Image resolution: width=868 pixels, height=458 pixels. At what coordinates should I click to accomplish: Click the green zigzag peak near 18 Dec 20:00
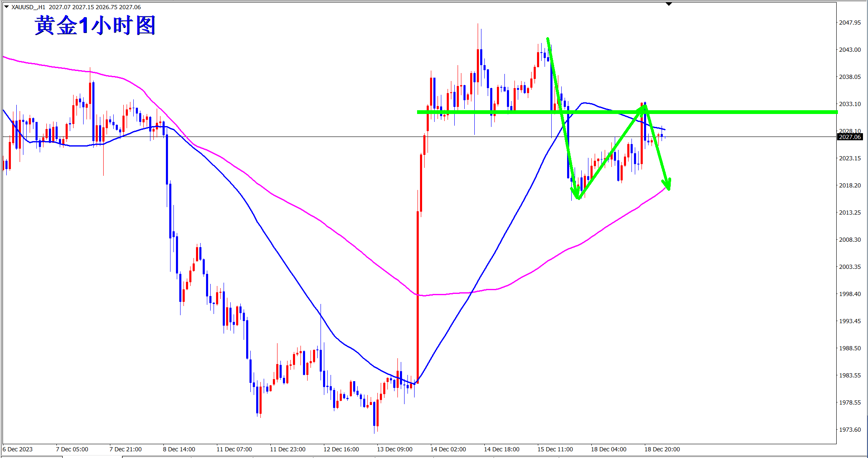645,106
